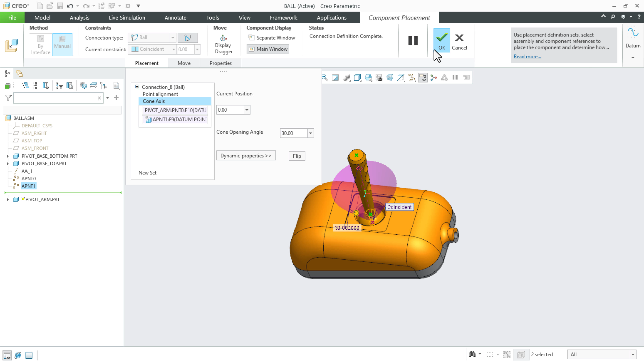Toggle Main Window component display
The height and width of the screenshot is (362, 644).
pyautogui.click(x=268, y=49)
